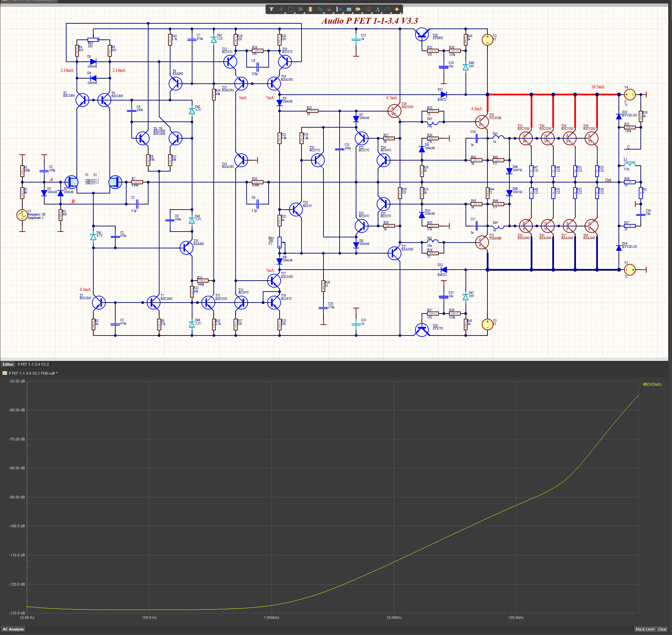
Task: Choose the Arc drawing tool
Action: coord(387,9)
